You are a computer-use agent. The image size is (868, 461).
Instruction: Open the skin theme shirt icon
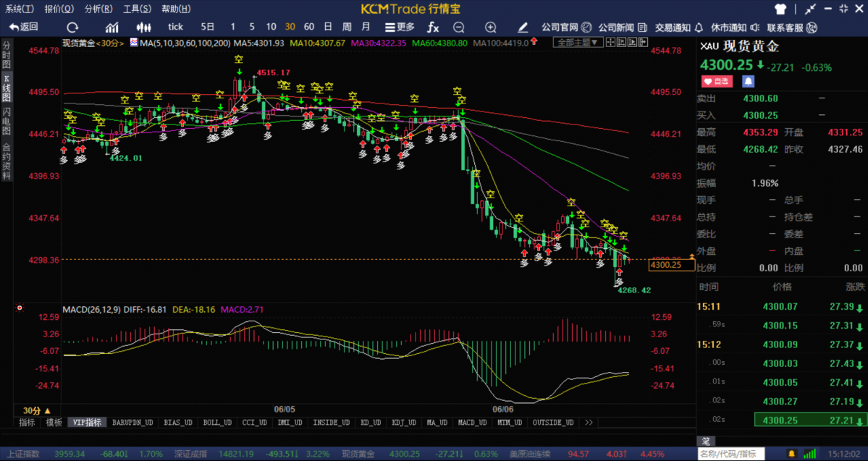[x=780, y=9]
